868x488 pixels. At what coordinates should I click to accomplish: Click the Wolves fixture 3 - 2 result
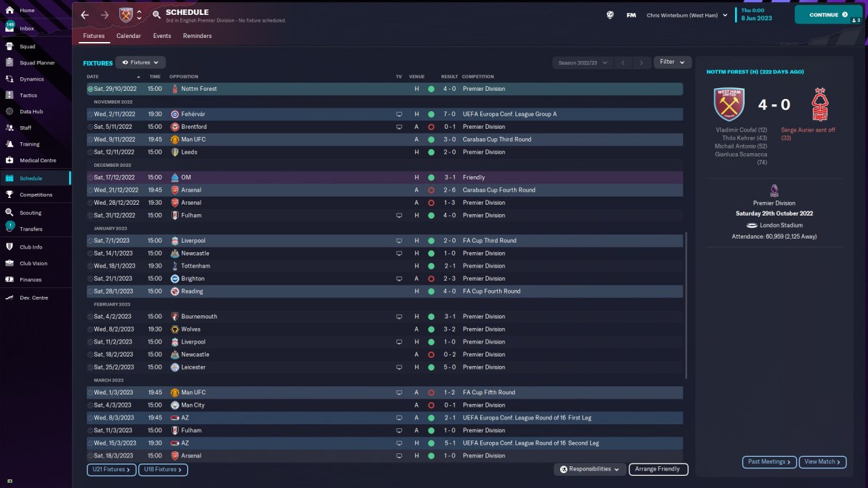449,329
